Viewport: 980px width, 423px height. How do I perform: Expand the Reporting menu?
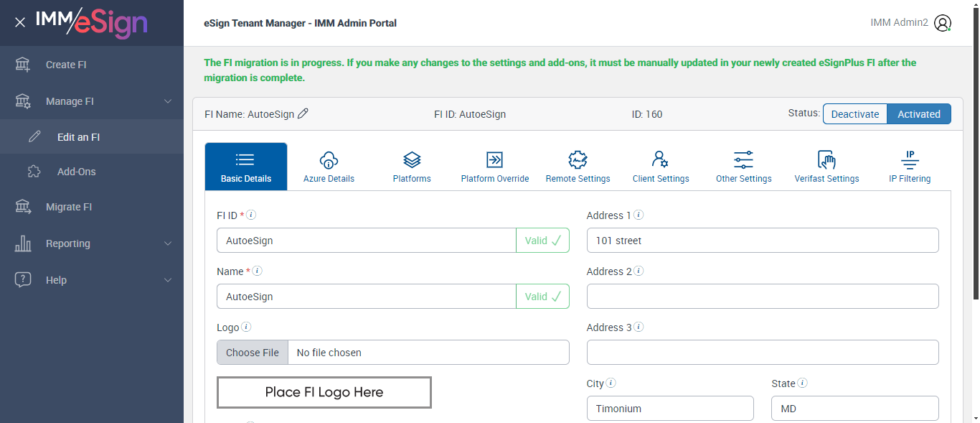tap(167, 243)
